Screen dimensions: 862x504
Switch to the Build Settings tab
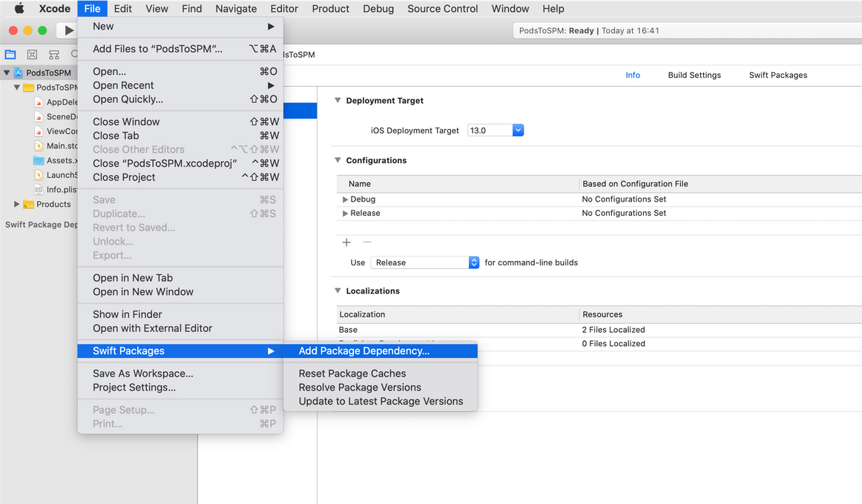pyautogui.click(x=694, y=75)
